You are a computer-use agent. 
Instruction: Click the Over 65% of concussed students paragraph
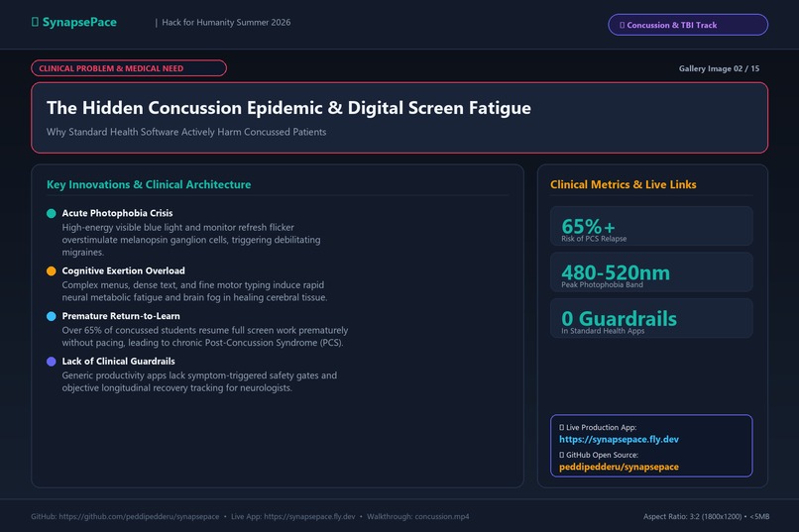[x=205, y=337]
